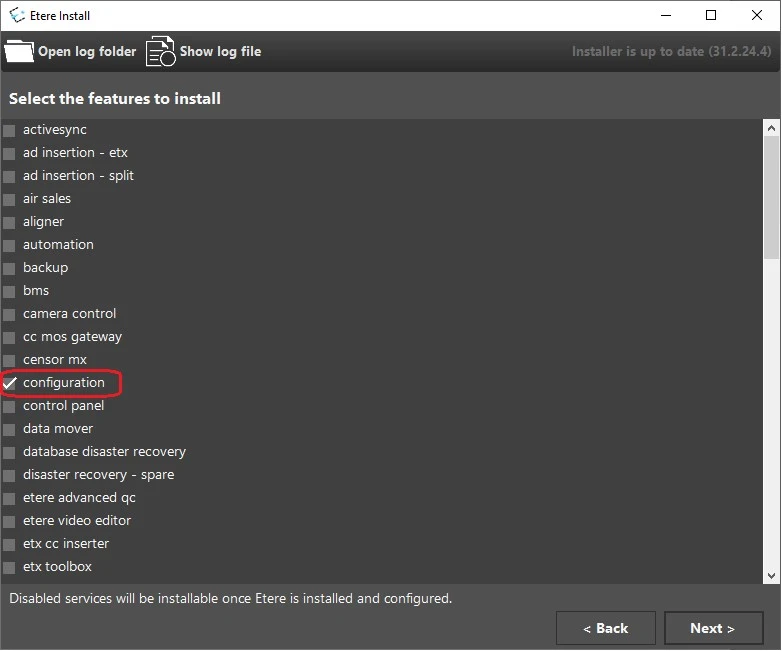
Task: Click the feature list scrollbar thumb
Action: pyautogui.click(x=771, y=198)
